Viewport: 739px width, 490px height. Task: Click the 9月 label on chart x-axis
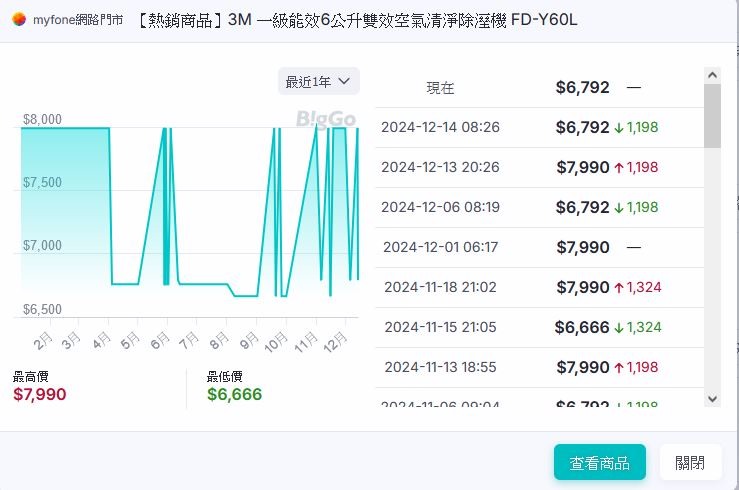click(x=249, y=341)
